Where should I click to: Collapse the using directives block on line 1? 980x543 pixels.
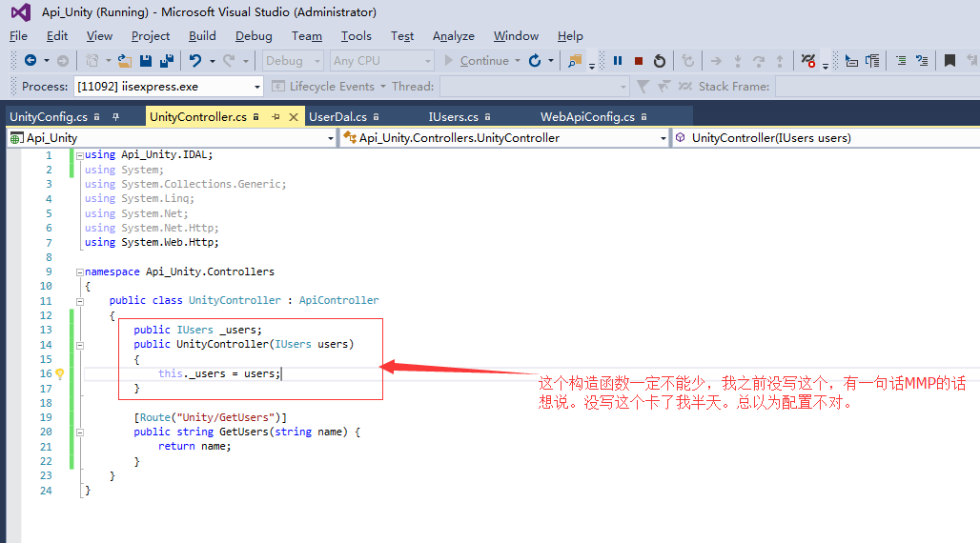click(x=79, y=155)
